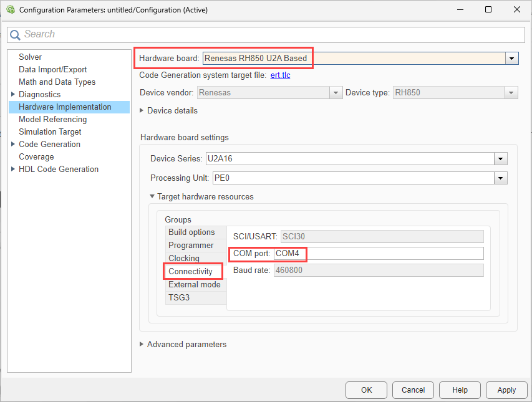
Task: Collapse Target hardware resources section
Action: click(x=152, y=197)
